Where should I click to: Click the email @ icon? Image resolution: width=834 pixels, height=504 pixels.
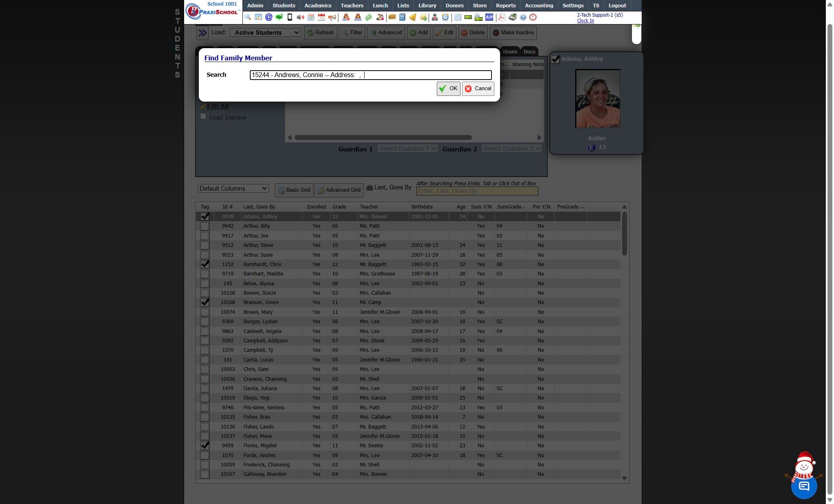[x=269, y=17]
